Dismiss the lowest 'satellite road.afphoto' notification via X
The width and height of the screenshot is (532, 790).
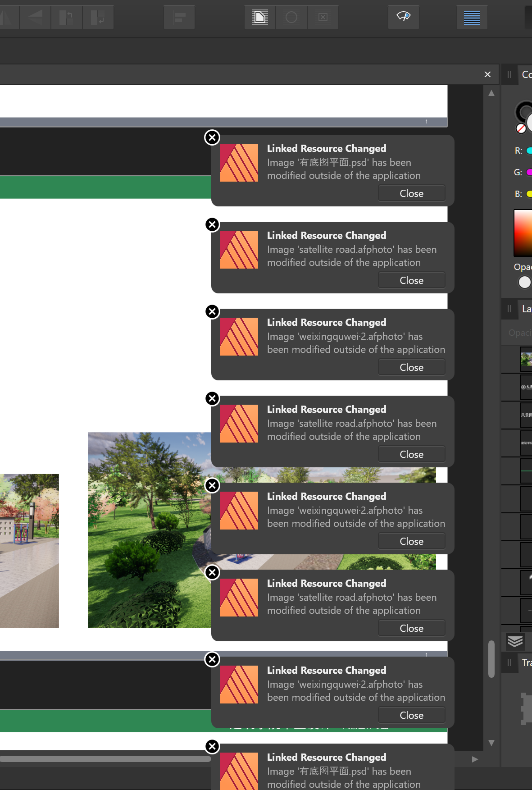(x=212, y=572)
